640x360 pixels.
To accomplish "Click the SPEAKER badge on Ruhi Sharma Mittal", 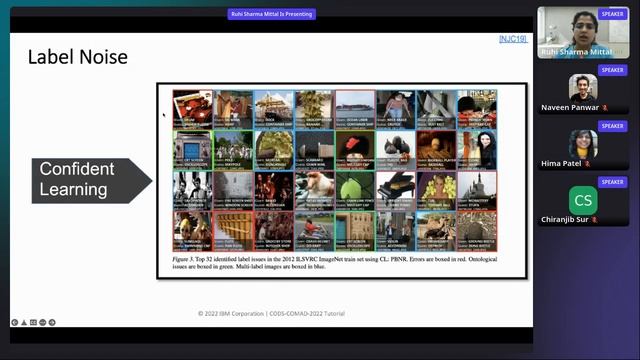I will click(x=613, y=14).
